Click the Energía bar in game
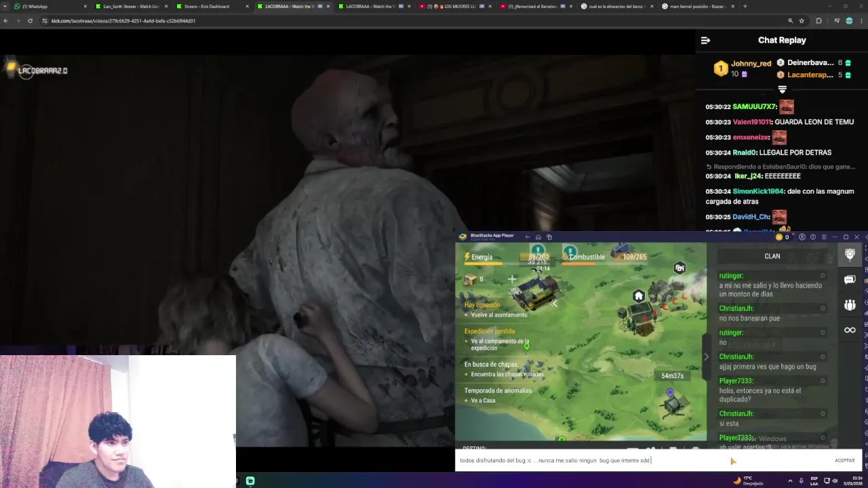 506,258
